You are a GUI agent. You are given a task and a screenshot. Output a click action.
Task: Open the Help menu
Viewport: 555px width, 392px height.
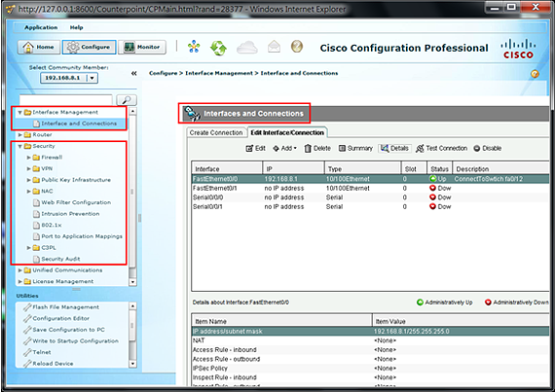[76, 27]
